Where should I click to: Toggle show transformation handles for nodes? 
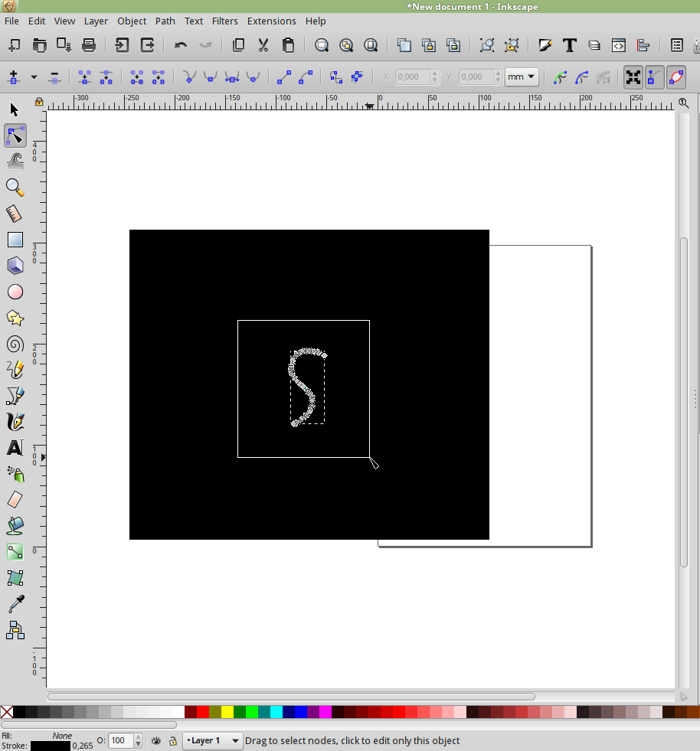coord(633,77)
